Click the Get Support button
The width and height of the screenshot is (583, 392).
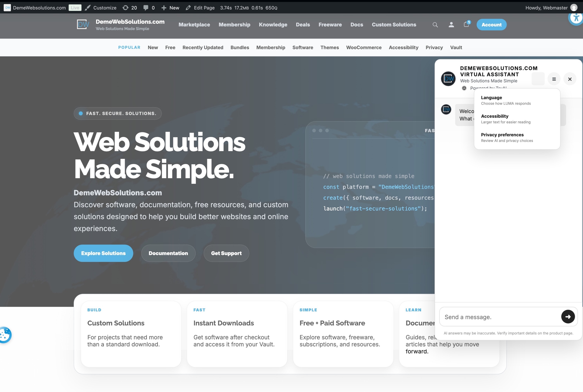click(226, 253)
